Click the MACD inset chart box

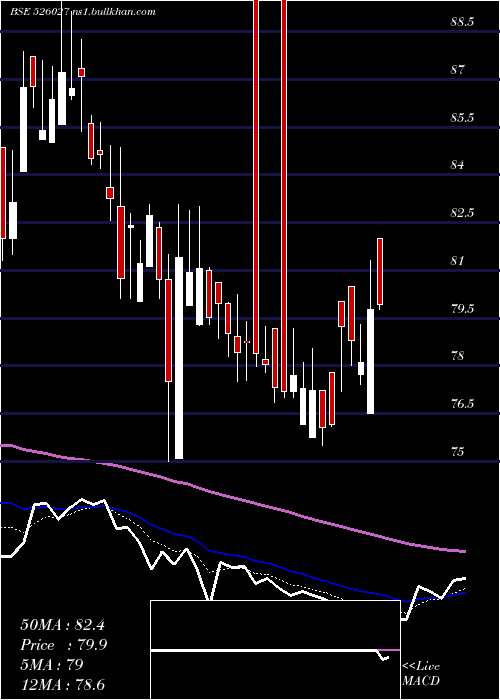pyautogui.click(x=275, y=650)
